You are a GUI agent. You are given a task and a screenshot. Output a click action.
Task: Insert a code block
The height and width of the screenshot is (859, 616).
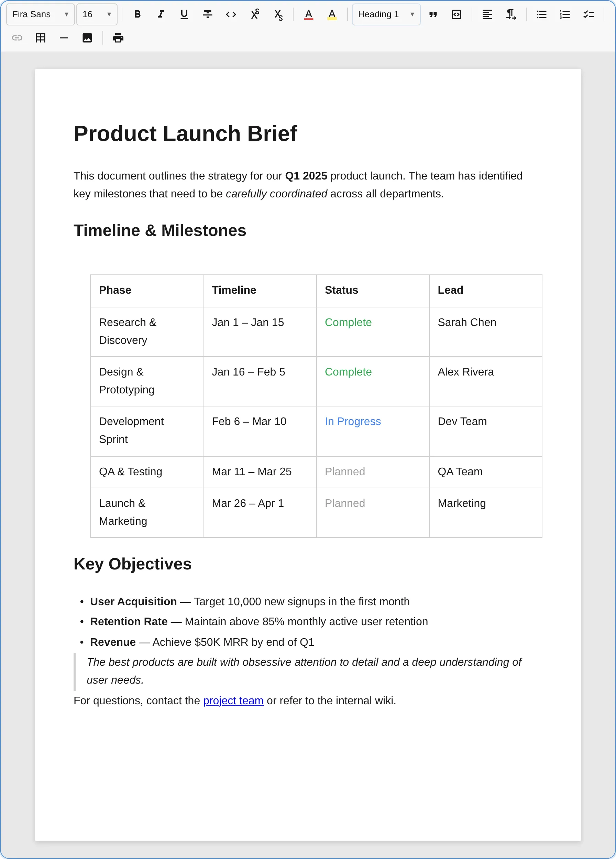456,14
